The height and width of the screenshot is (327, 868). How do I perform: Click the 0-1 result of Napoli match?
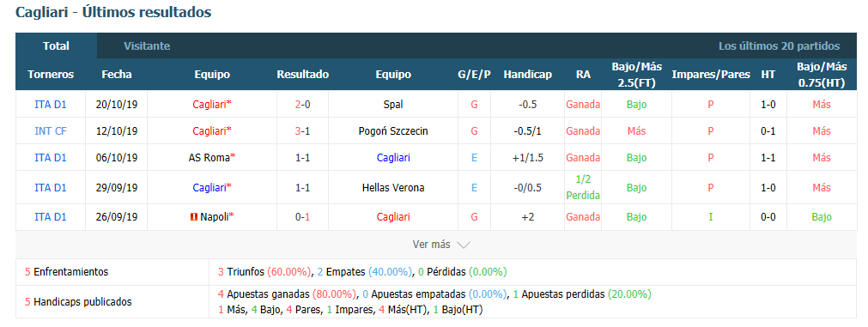point(303,217)
